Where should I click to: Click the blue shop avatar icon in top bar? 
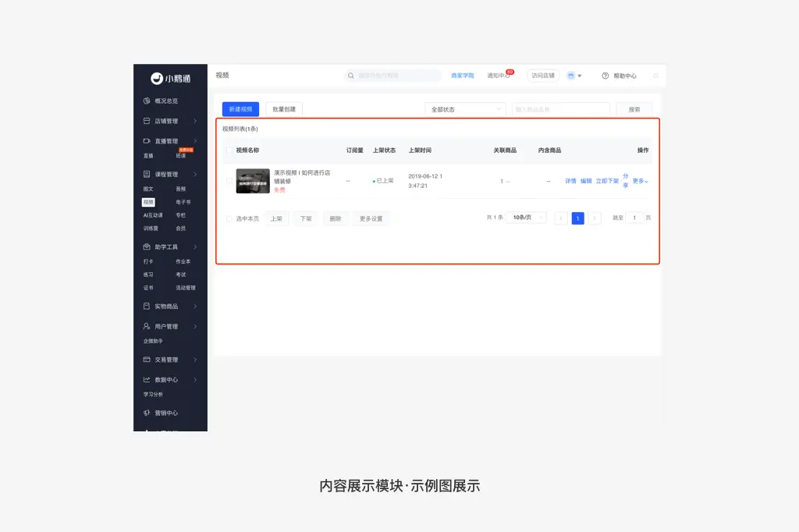point(570,76)
